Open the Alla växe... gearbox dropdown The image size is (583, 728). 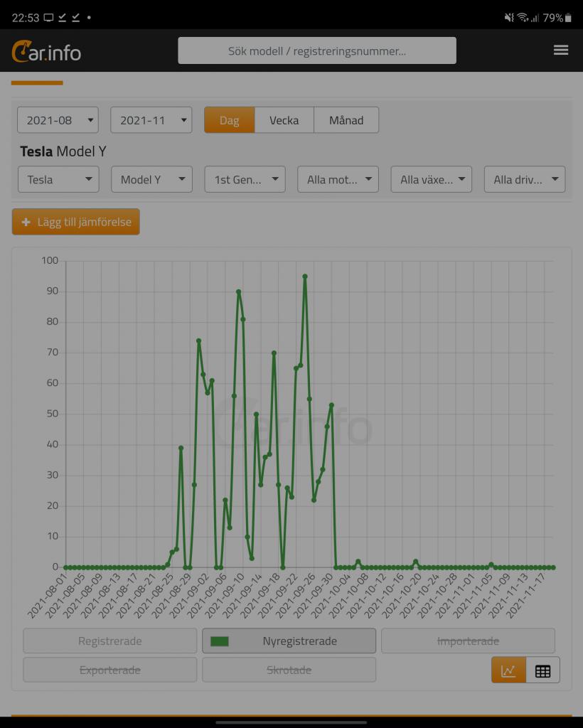(432, 179)
